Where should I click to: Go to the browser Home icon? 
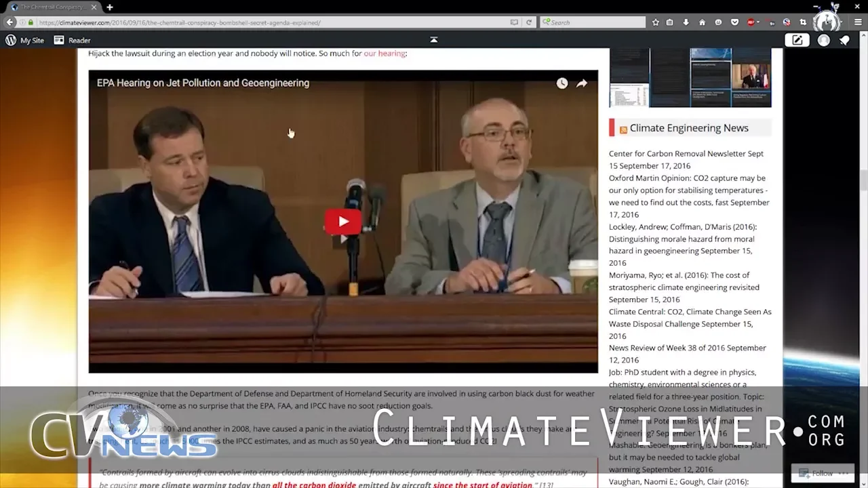click(702, 22)
